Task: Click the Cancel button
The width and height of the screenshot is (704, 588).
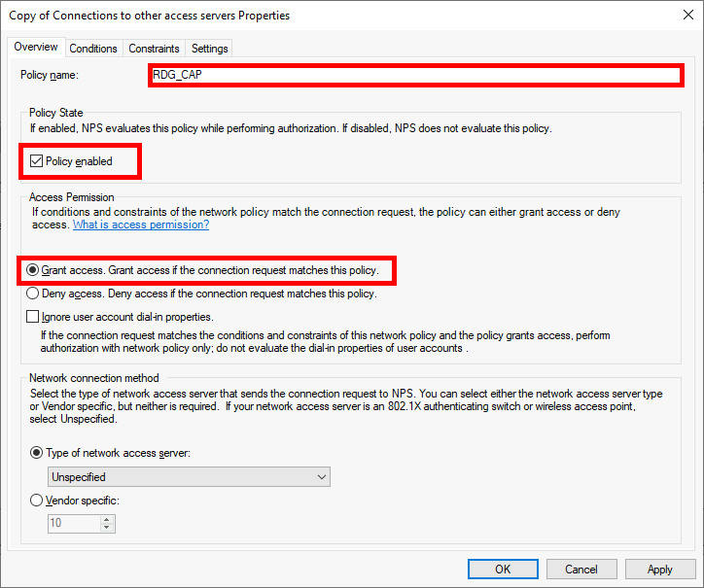Action: click(581, 570)
